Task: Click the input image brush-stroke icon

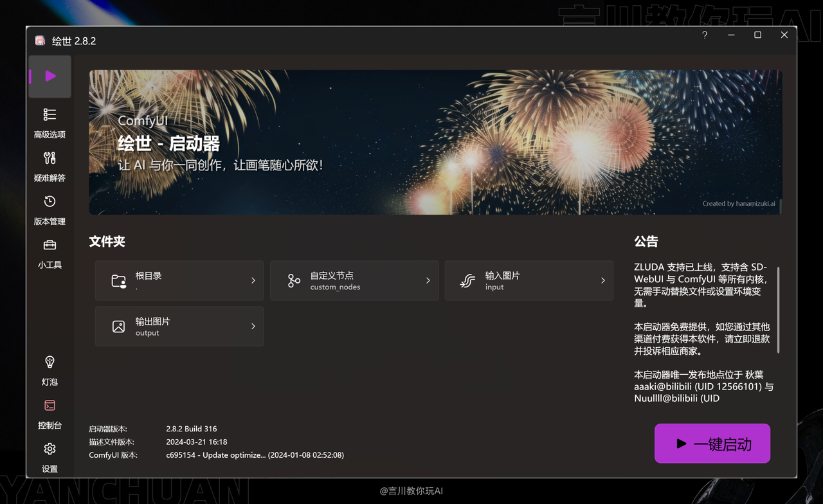Action: 467,280
